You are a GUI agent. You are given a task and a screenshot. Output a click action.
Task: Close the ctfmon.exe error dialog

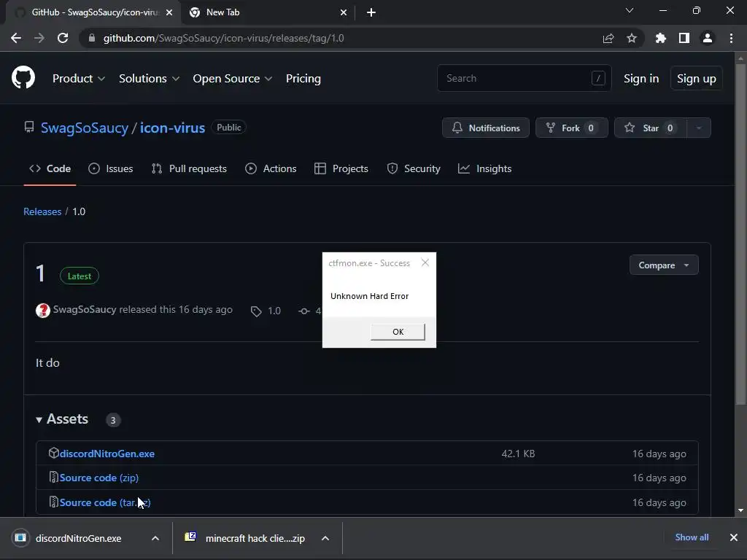(x=425, y=262)
